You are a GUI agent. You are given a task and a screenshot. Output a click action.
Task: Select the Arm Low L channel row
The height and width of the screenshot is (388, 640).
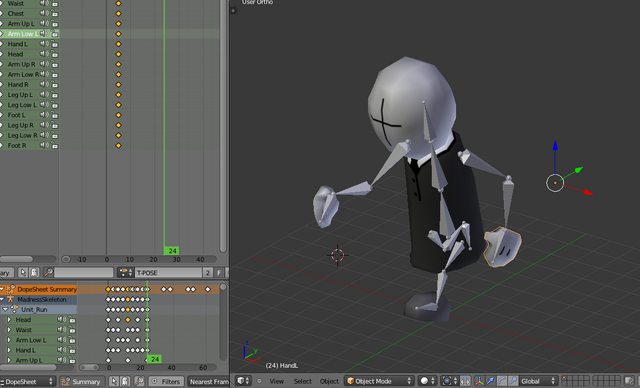pos(29,34)
